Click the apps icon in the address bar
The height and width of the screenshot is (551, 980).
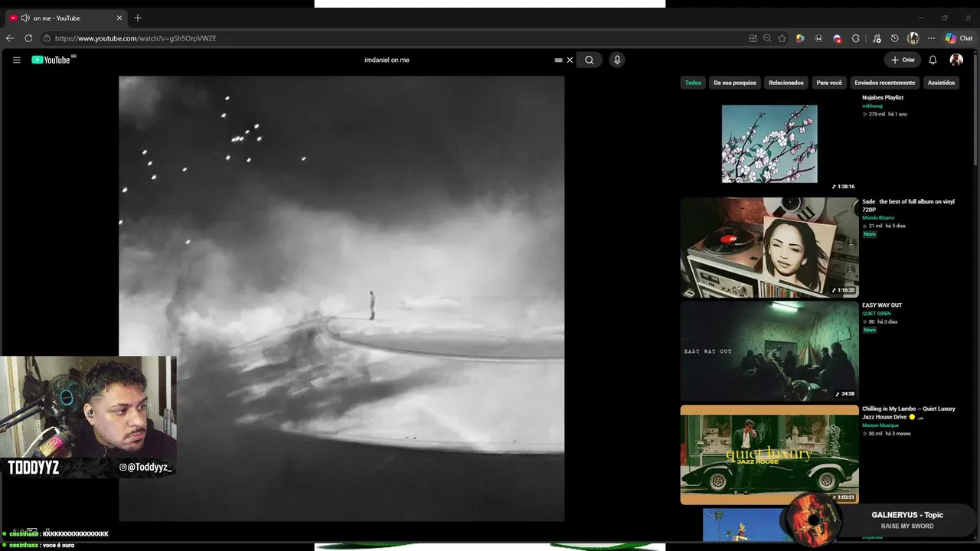[753, 38]
